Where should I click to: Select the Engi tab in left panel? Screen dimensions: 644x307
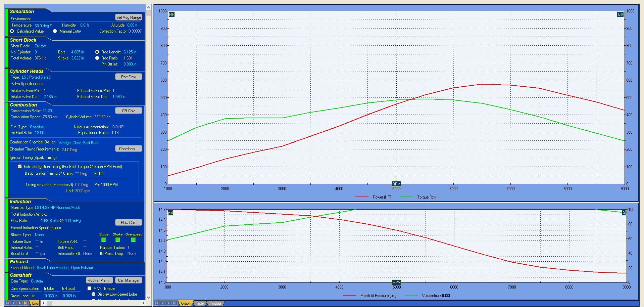tap(35, 303)
